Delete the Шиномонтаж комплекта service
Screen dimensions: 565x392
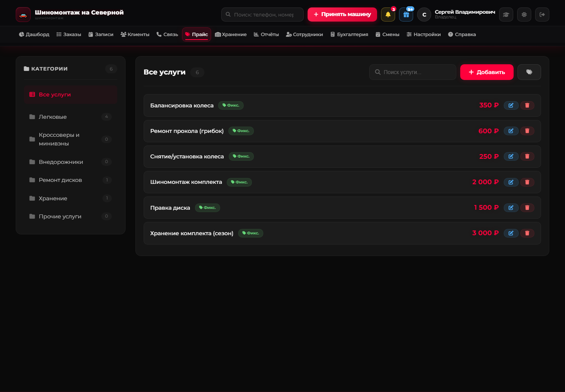click(x=527, y=182)
